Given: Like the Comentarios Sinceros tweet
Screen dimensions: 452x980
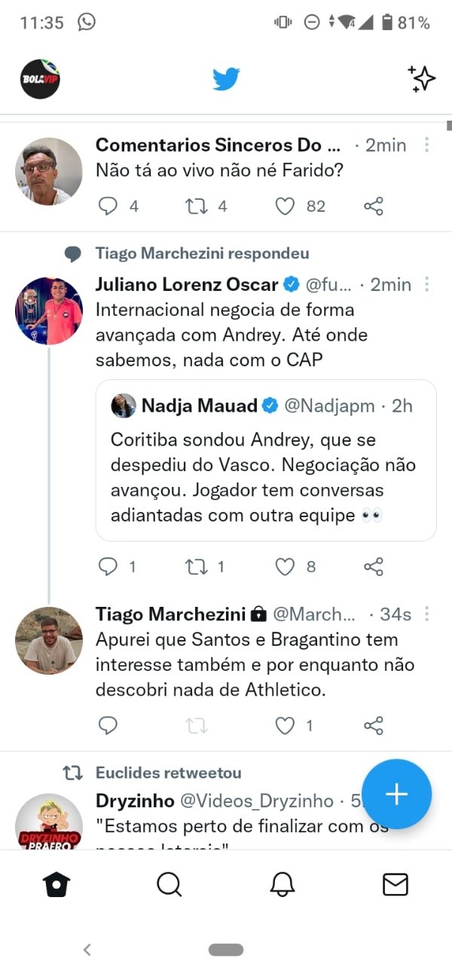Looking at the screenshot, I should [285, 206].
